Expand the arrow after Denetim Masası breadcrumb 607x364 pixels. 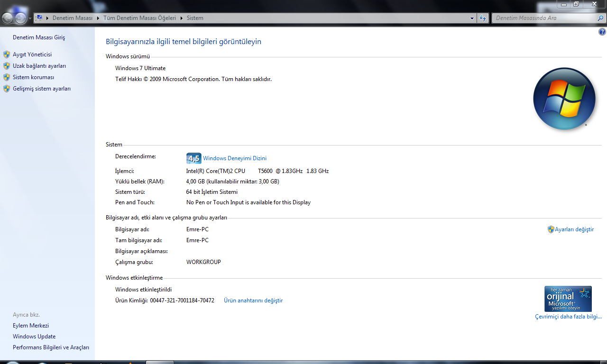(x=98, y=18)
